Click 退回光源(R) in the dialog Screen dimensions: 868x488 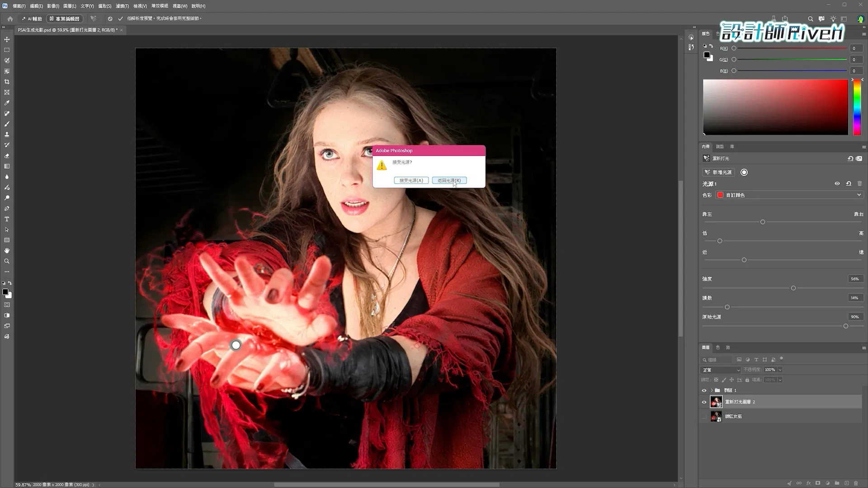click(449, 180)
